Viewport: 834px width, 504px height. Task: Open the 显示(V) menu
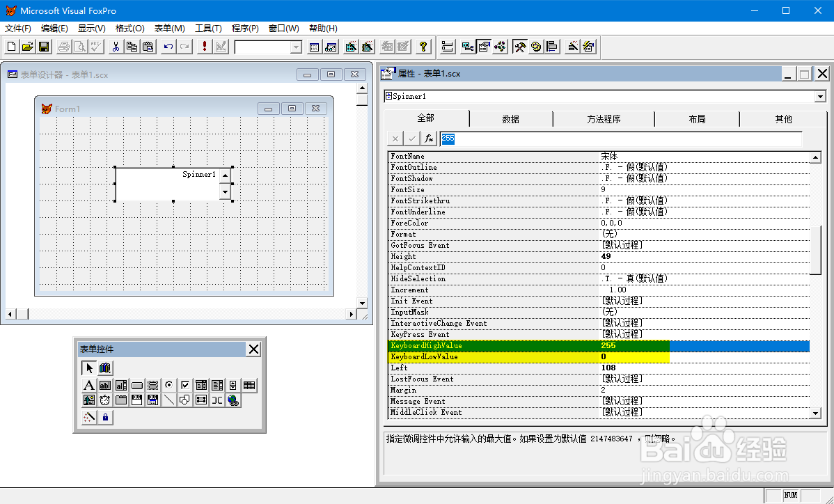(x=91, y=28)
